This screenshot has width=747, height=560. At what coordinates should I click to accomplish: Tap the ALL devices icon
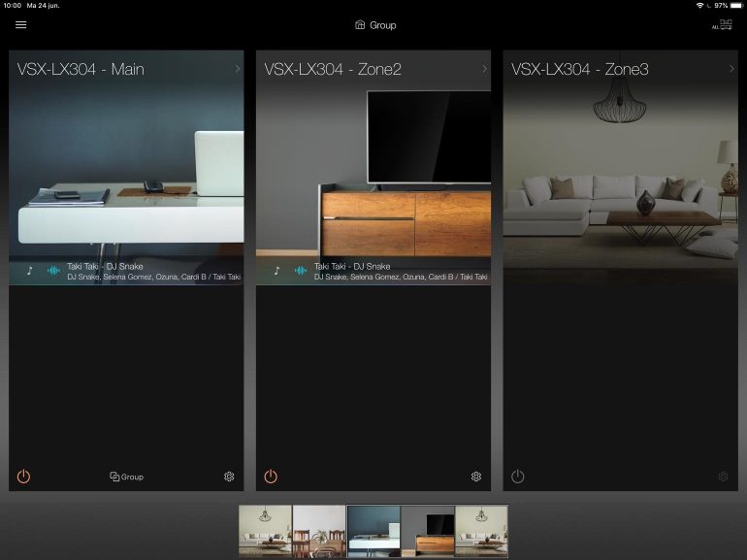click(723, 25)
